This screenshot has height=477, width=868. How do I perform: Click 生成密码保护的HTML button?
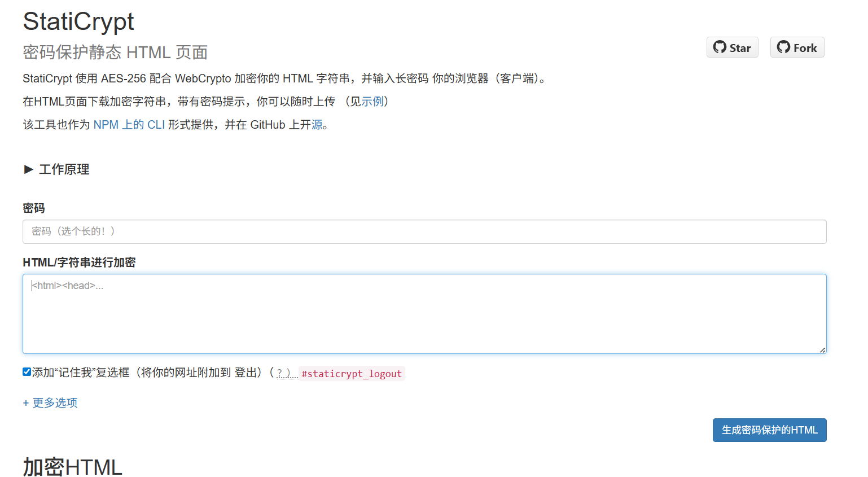click(x=769, y=430)
